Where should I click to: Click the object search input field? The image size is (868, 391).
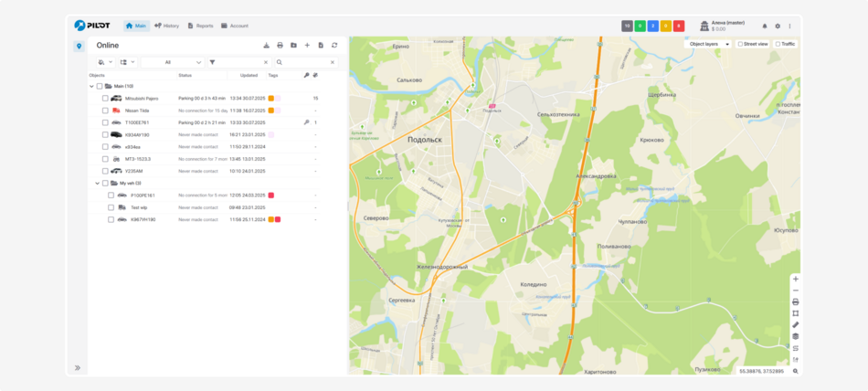(303, 62)
